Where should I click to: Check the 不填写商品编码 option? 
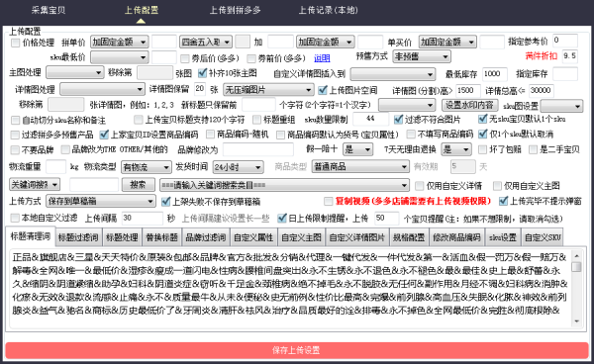(411, 135)
